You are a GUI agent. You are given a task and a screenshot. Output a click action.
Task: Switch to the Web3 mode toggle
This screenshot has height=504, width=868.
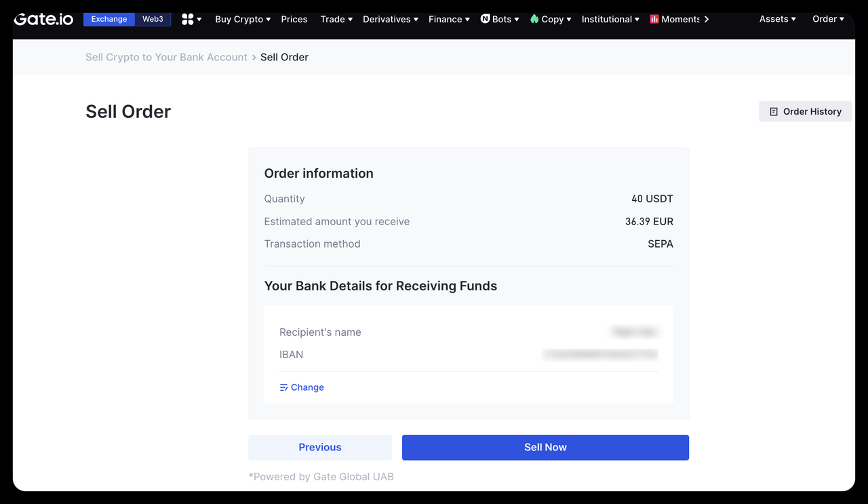tap(153, 19)
